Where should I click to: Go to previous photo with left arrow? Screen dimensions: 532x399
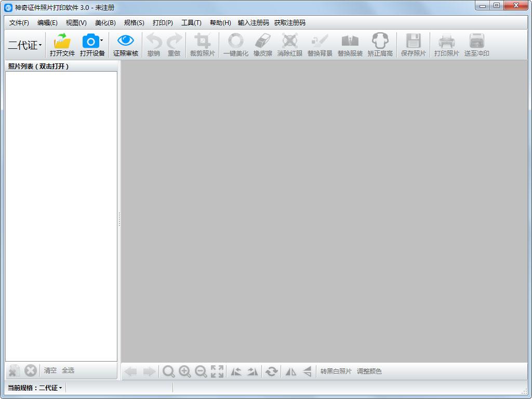click(x=130, y=371)
